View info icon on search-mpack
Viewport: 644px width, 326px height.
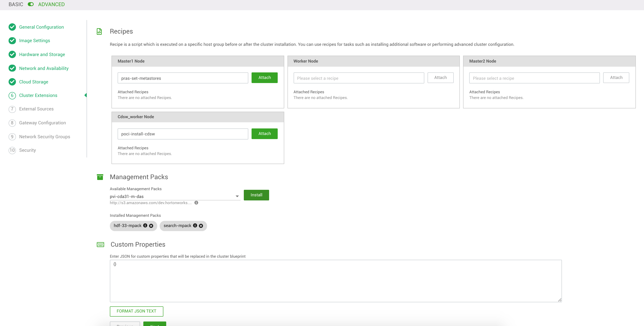(x=195, y=226)
